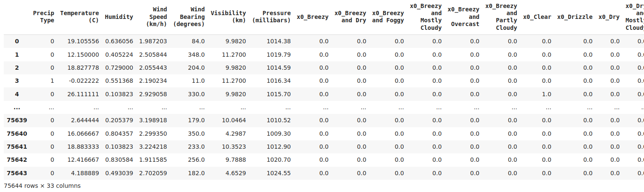Click the '75644 rows × 33 columns' summary
Image resolution: width=644 pixels, height=192 pixels.
click(42, 185)
